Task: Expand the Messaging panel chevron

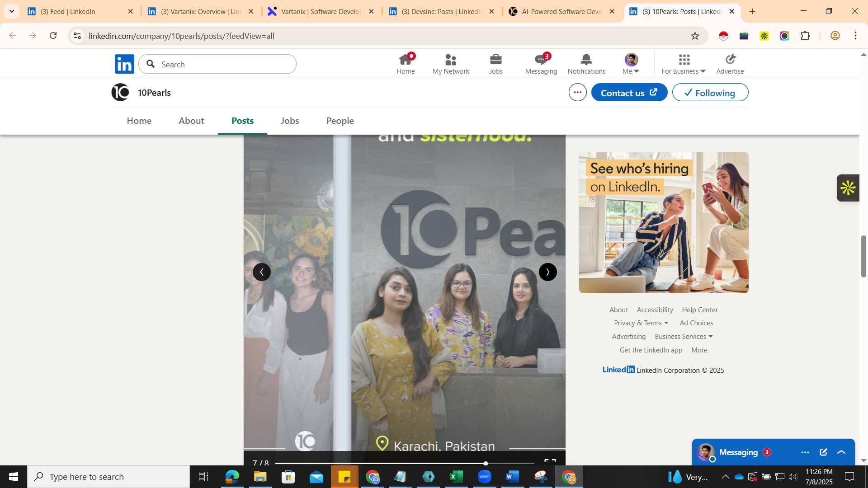Action: tap(841, 452)
